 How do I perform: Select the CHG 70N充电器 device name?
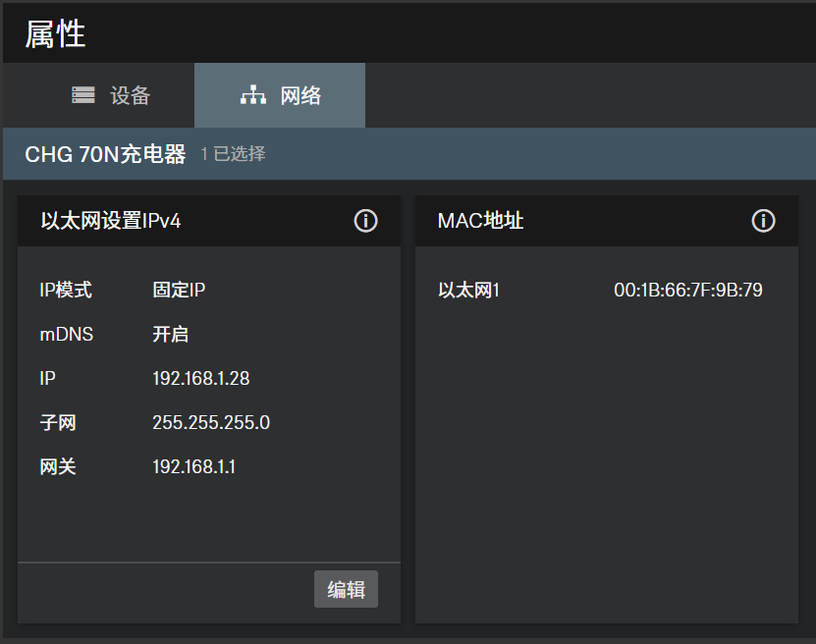[105, 154]
